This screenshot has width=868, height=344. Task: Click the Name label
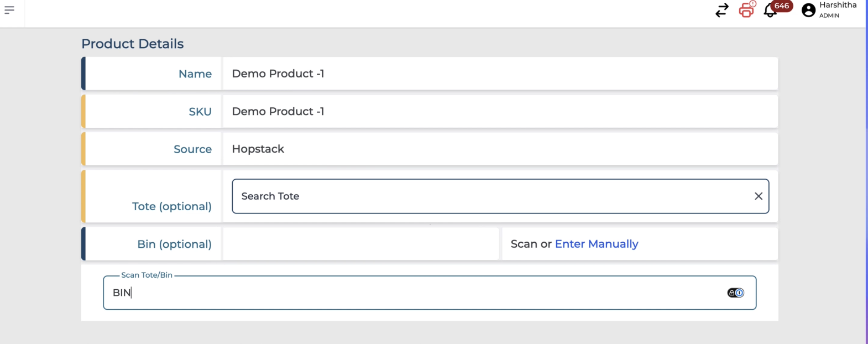[195, 74]
